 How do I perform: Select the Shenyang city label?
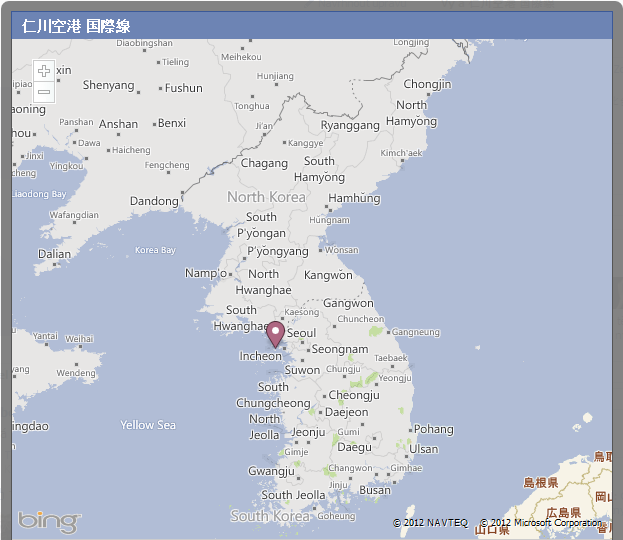108,86
